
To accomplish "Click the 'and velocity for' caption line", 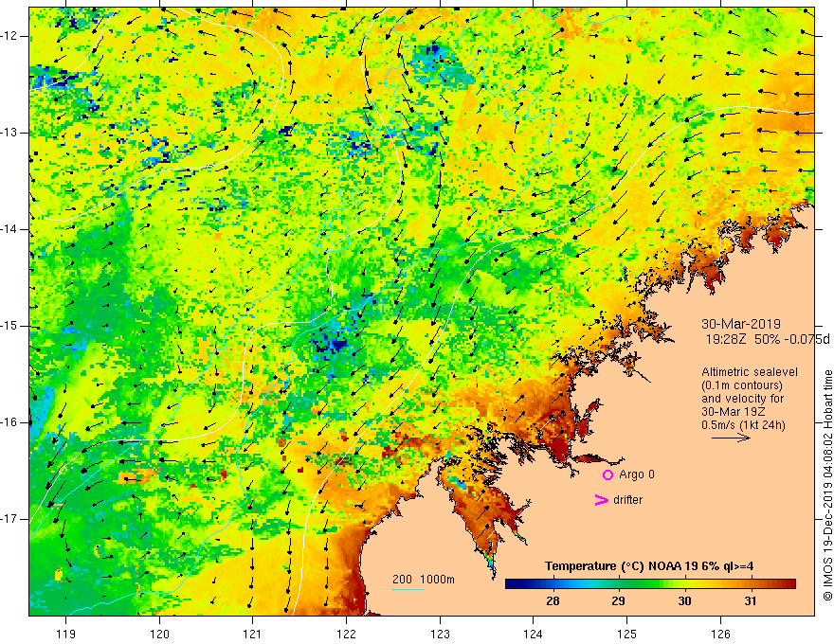I will (x=742, y=399).
